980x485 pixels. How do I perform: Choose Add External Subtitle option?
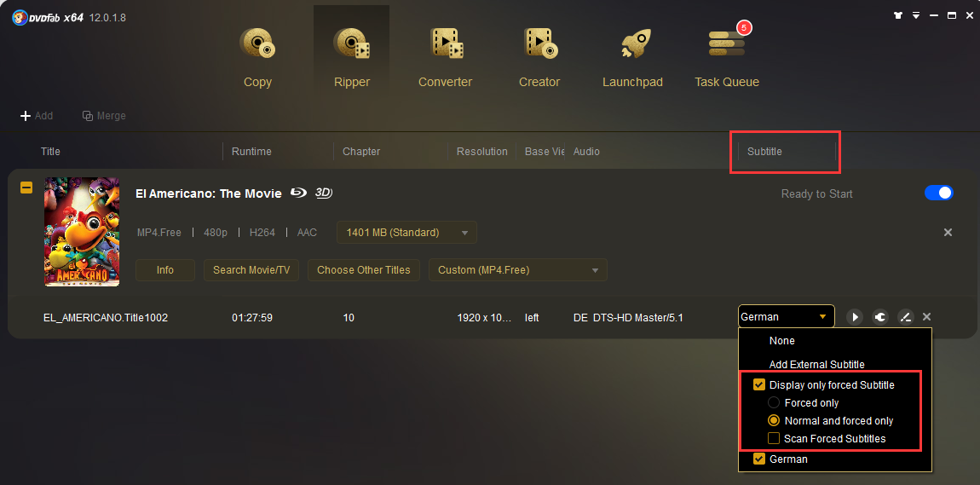817,364
